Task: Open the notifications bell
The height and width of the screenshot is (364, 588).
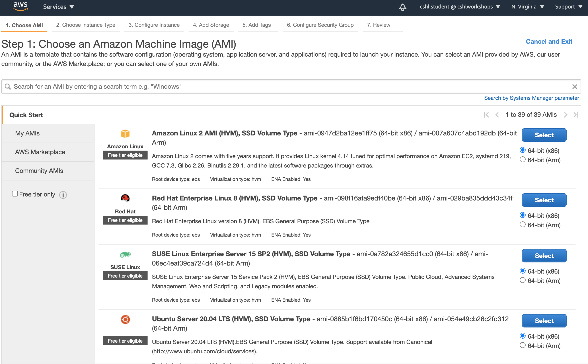Action: pos(402,7)
